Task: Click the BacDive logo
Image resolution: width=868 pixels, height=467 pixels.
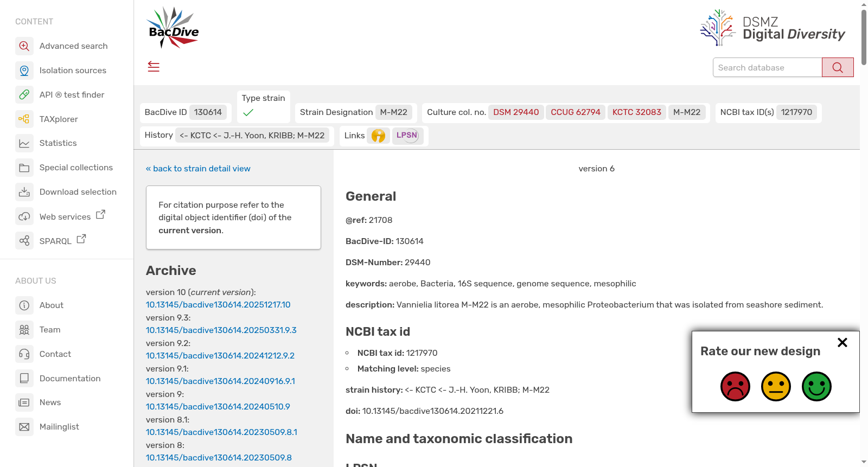Action: 173,28
